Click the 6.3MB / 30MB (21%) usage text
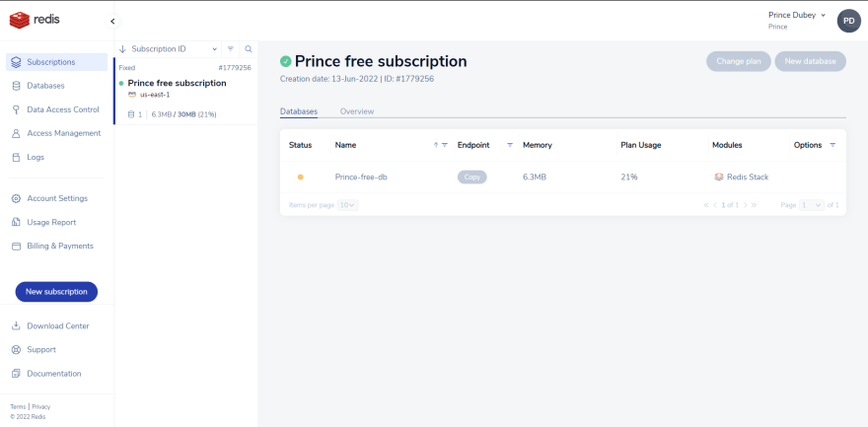 click(183, 114)
